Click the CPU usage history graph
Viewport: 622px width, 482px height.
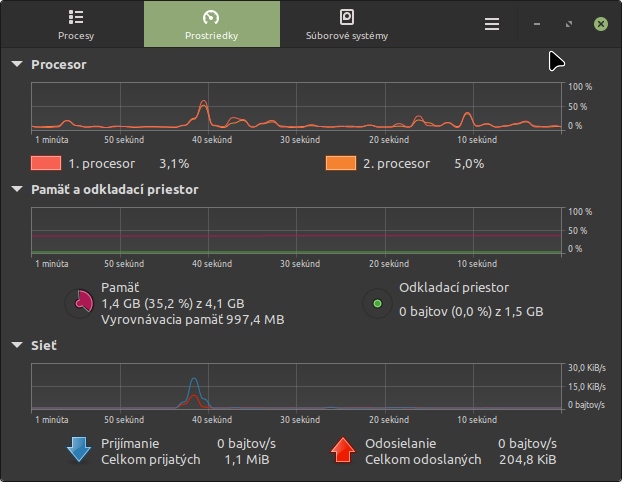[x=296, y=107]
